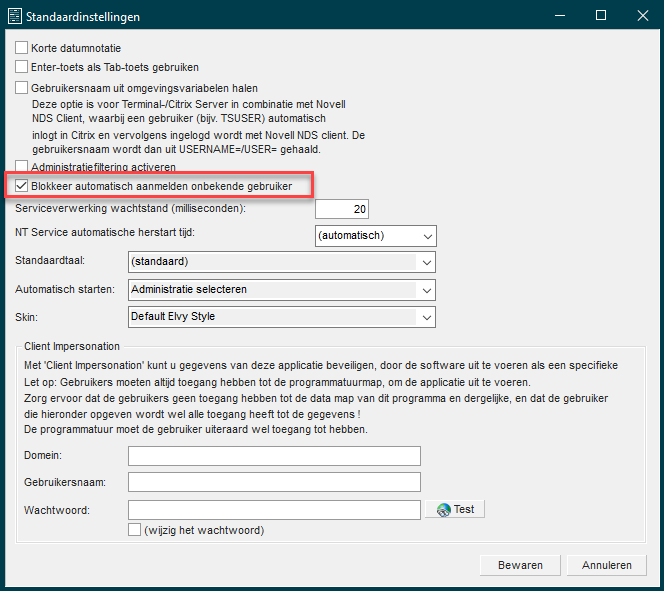Image resolution: width=664 pixels, height=591 pixels.
Task: Check Gebruikersnaam uit omgevingsvariabelen halen
Action: 22,88
